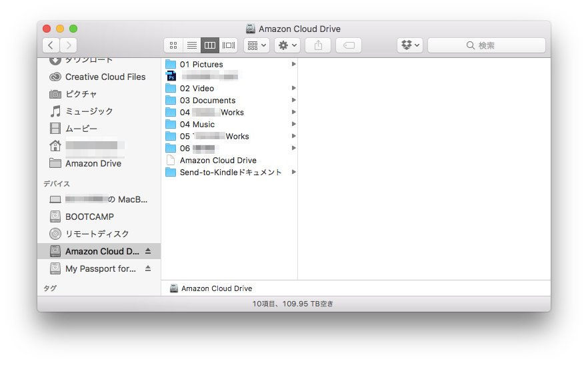588x365 pixels.
Task: Expand the 06 folder arrow
Action: [x=293, y=148]
